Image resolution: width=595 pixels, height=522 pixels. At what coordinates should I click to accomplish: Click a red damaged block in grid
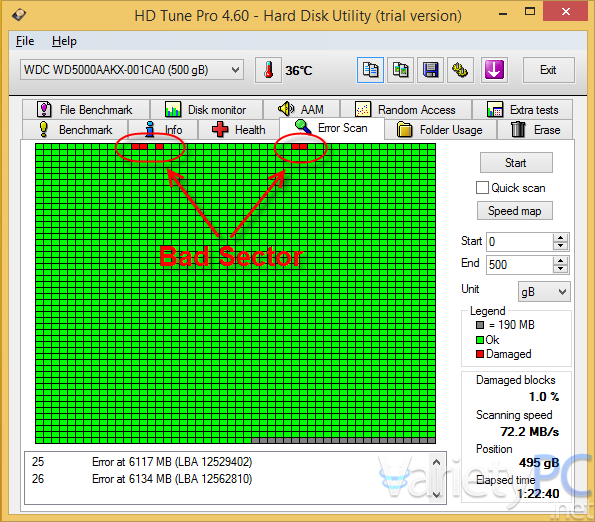click(x=135, y=146)
